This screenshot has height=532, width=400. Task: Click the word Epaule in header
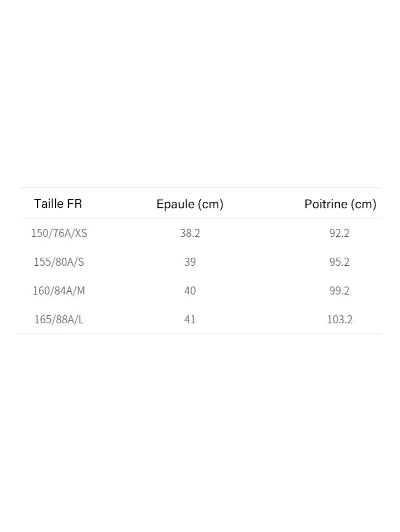tap(175, 204)
